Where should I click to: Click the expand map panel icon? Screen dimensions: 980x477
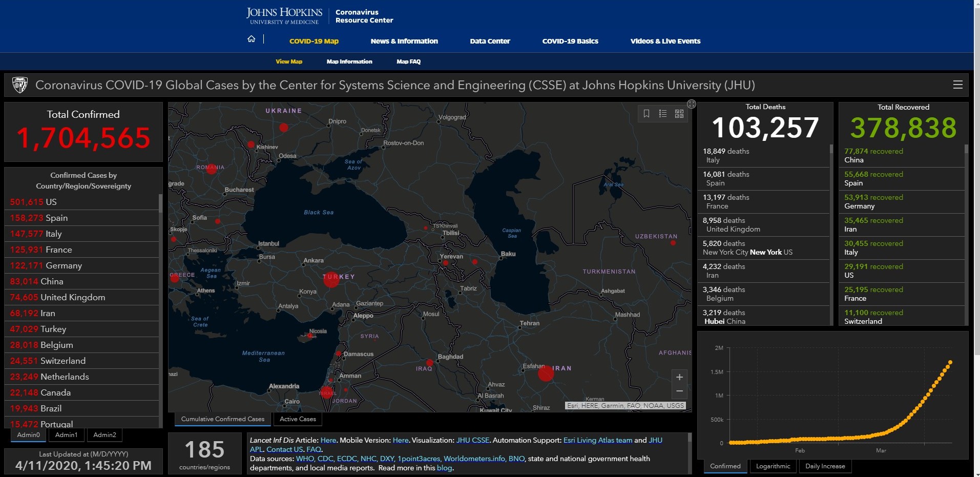point(692,104)
